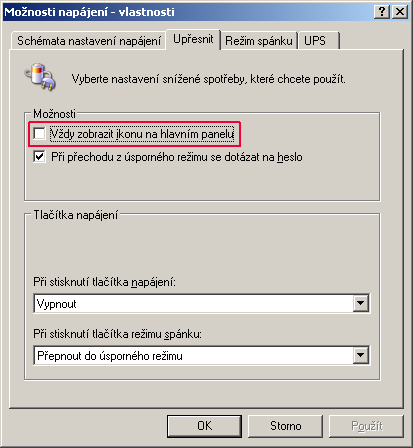This screenshot has height=448, width=413.
Task: Click the Tlačítka napájení group heading
Action: (x=76, y=215)
